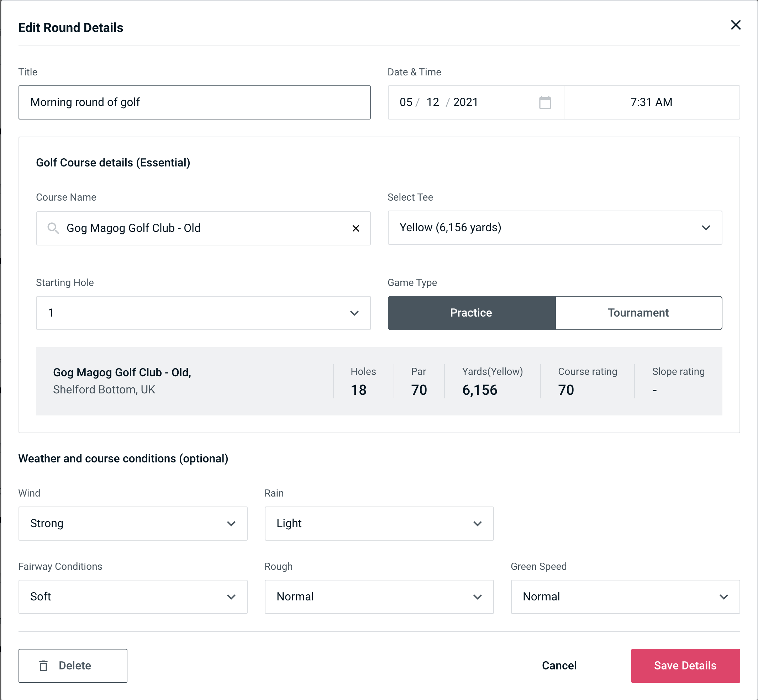Click the clear (X) icon in Course Name
Viewport: 758px width, 700px height.
[x=355, y=228]
